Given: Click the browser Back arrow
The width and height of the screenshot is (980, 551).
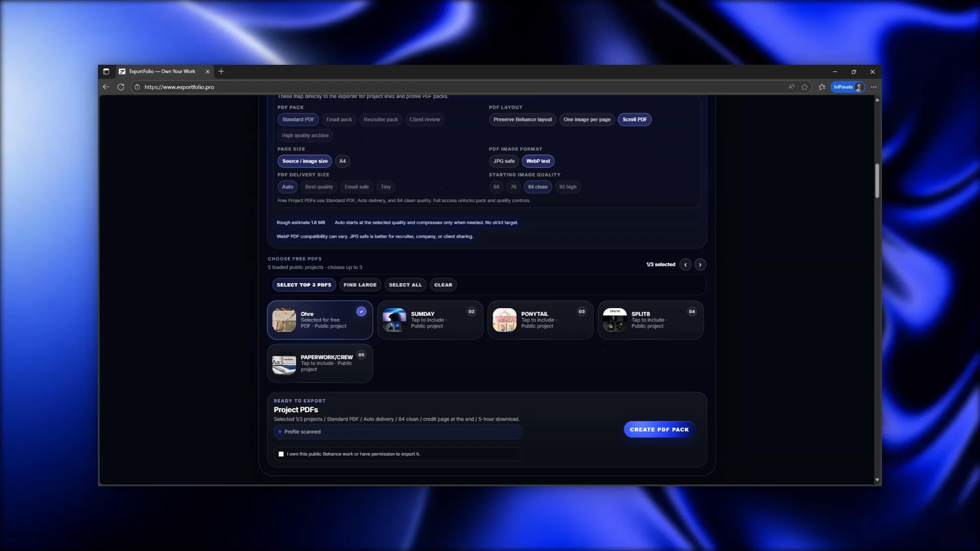Looking at the screenshot, I should (106, 87).
